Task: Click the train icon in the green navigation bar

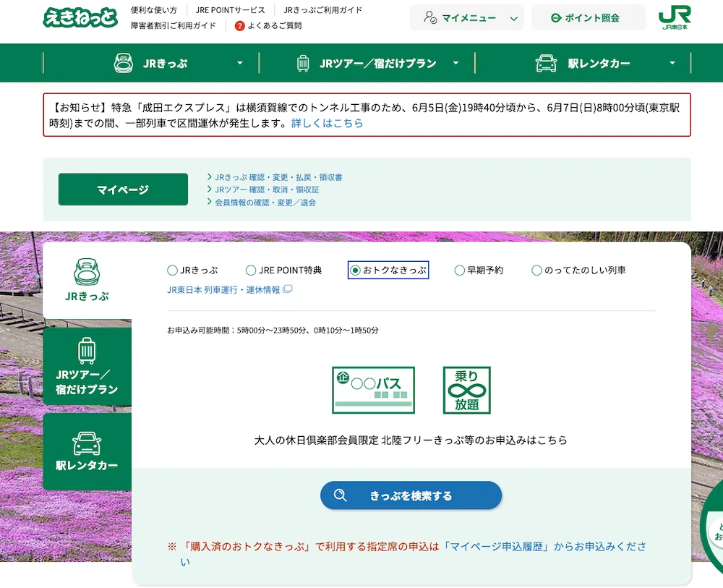Action: pyautogui.click(x=124, y=63)
